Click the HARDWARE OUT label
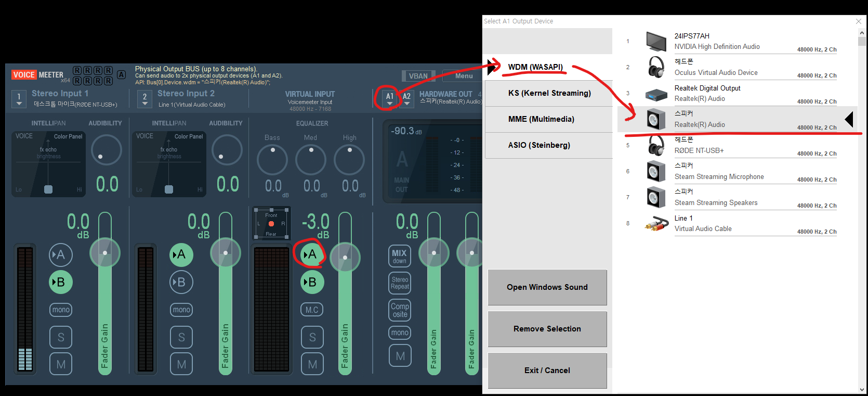This screenshot has width=868, height=396. tap(445, 94)
